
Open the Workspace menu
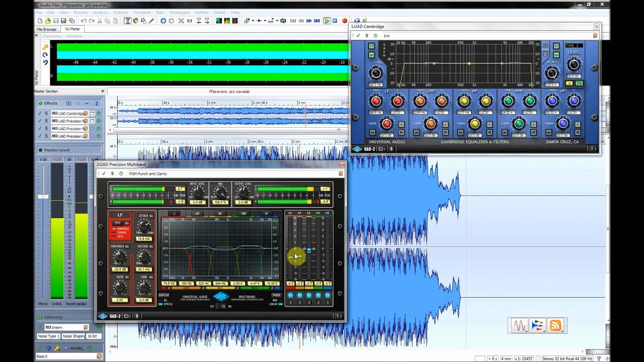pyautogui.click(x=180, y=12)
